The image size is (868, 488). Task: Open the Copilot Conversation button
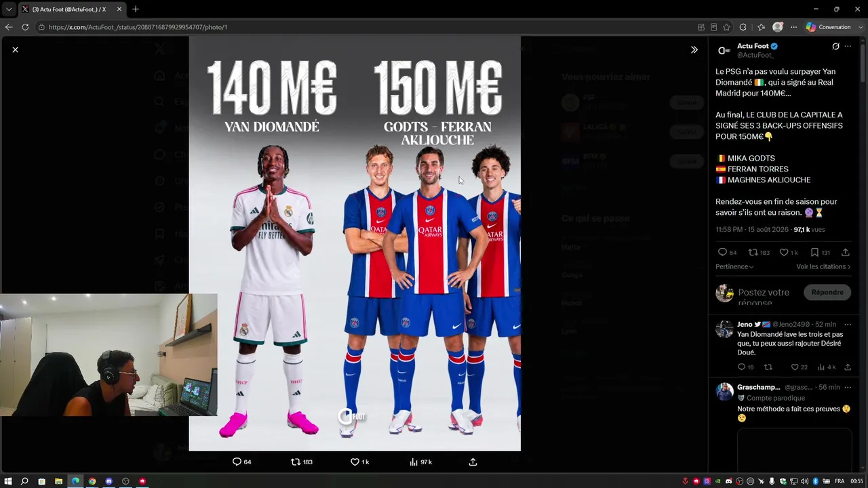(827, 27)
